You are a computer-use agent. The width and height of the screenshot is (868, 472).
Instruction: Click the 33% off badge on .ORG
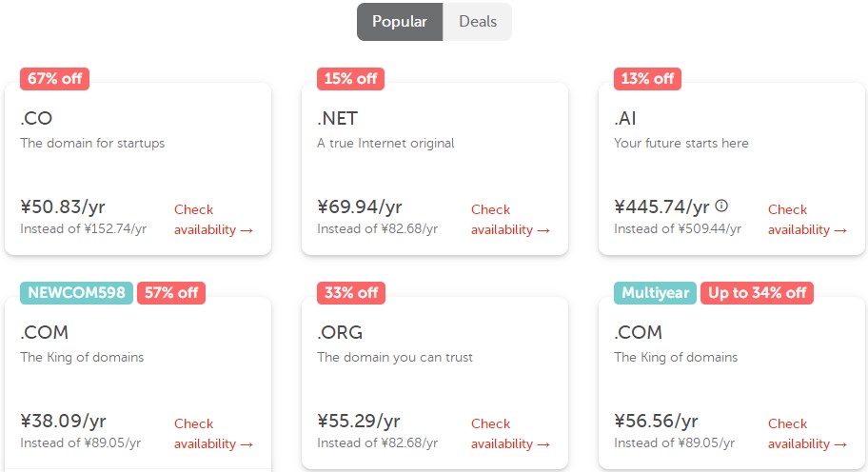350,293
